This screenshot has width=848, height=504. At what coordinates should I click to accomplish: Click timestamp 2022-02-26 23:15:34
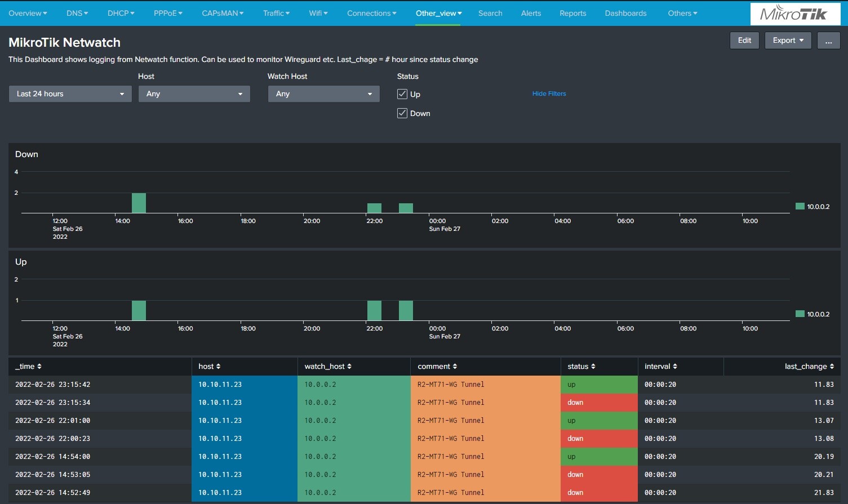point(52,403)
